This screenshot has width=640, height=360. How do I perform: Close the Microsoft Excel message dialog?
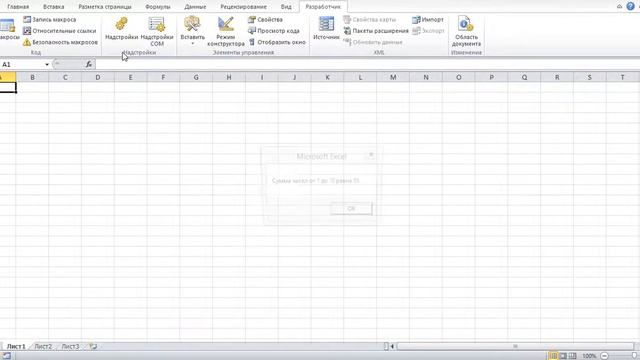[371, 155]
